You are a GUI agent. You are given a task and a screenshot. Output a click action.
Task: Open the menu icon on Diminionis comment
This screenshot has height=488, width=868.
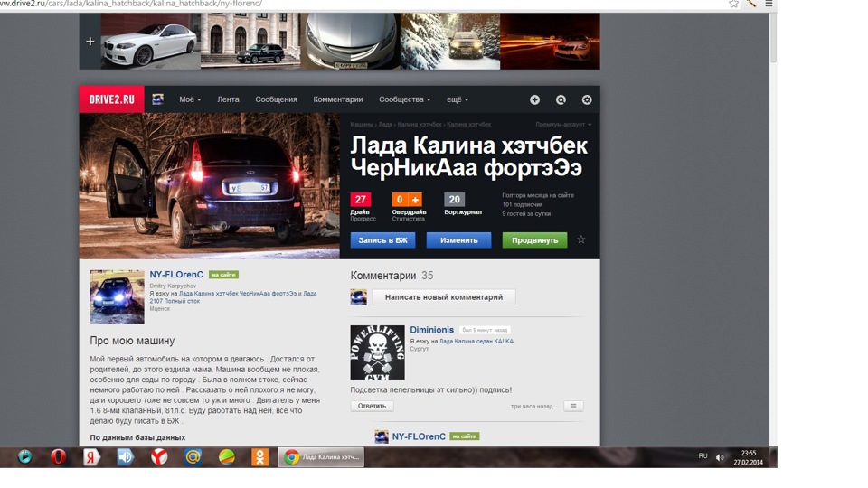(x=573, y=406)
